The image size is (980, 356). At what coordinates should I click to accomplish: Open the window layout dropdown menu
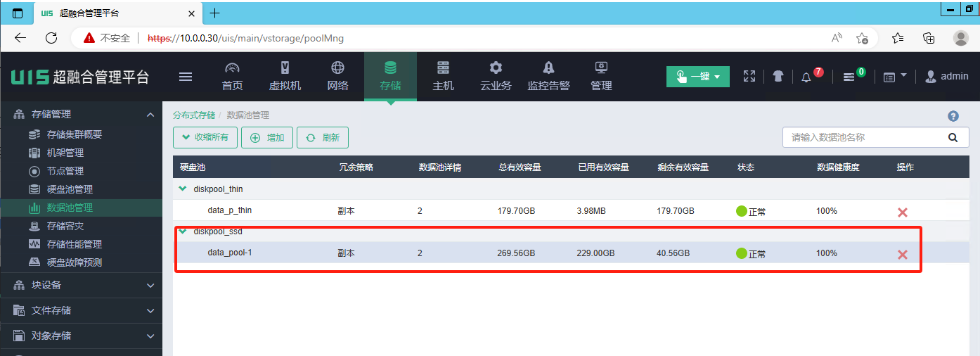894,76
